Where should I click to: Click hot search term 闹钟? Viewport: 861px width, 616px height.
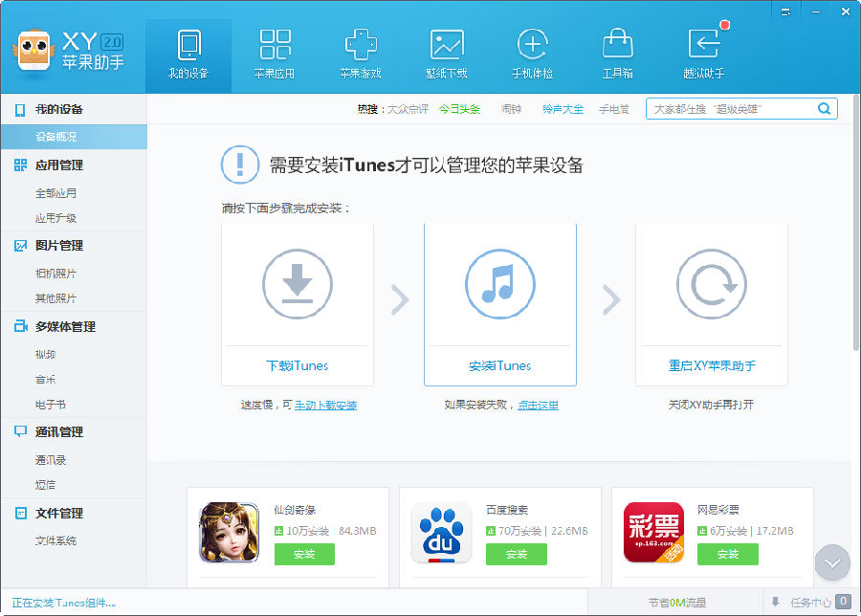[511, 109]
